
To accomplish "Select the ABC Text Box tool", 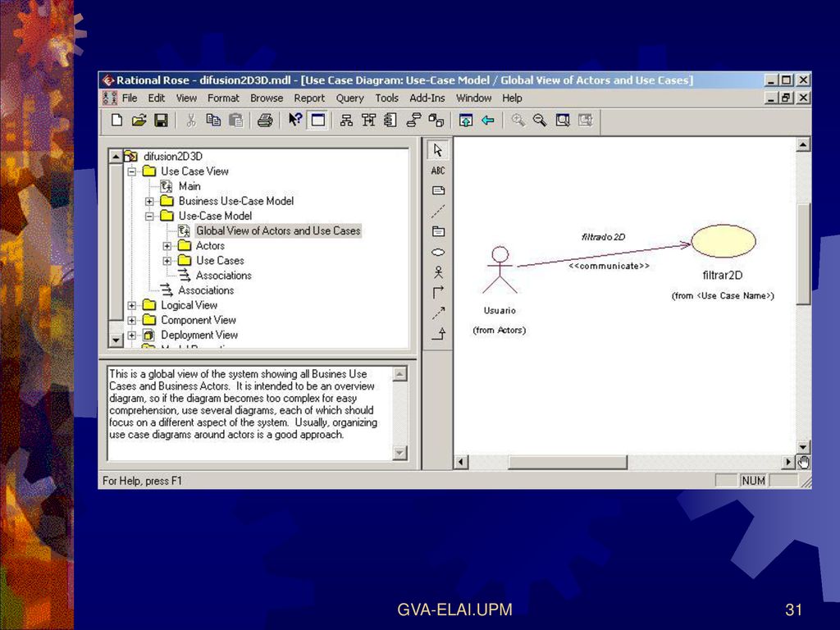I will (438, 171).
